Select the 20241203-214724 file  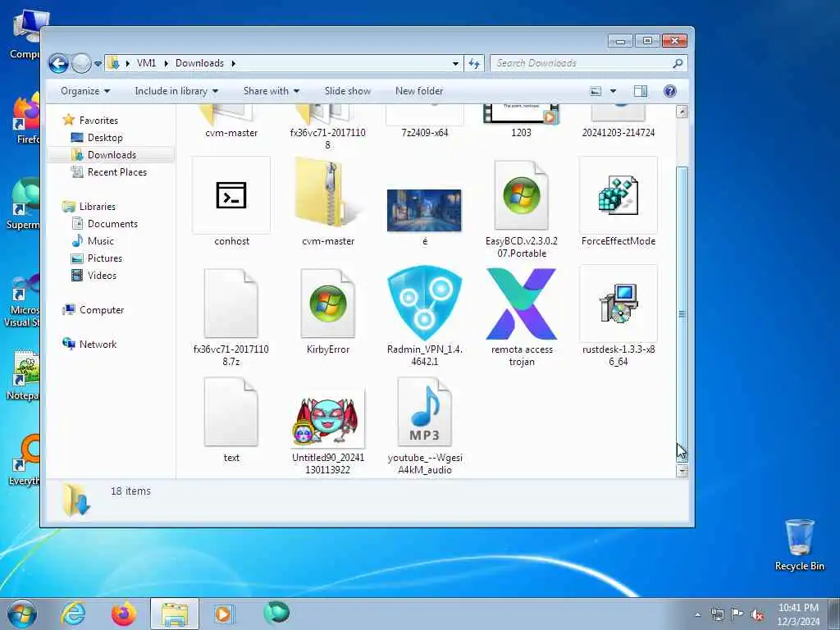tap(619, 120)
